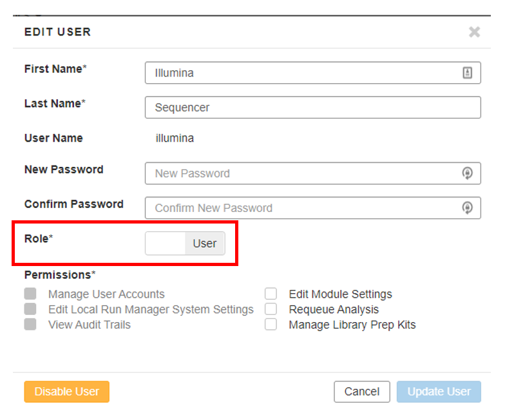
Task: Click the key icon in Confirm Password field
Action: (x=468, y=207)
